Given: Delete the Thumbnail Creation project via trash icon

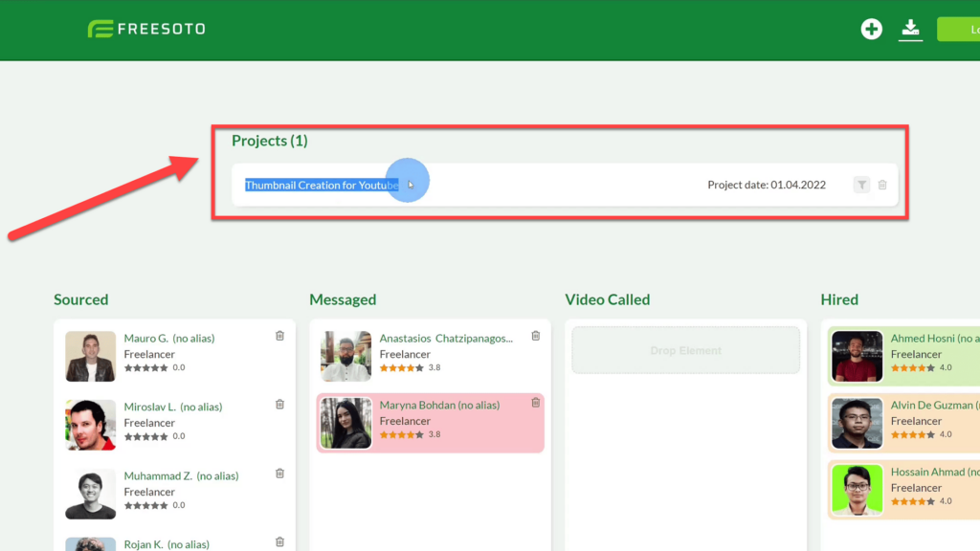Looking at the screenshot, I should [882, 185].
